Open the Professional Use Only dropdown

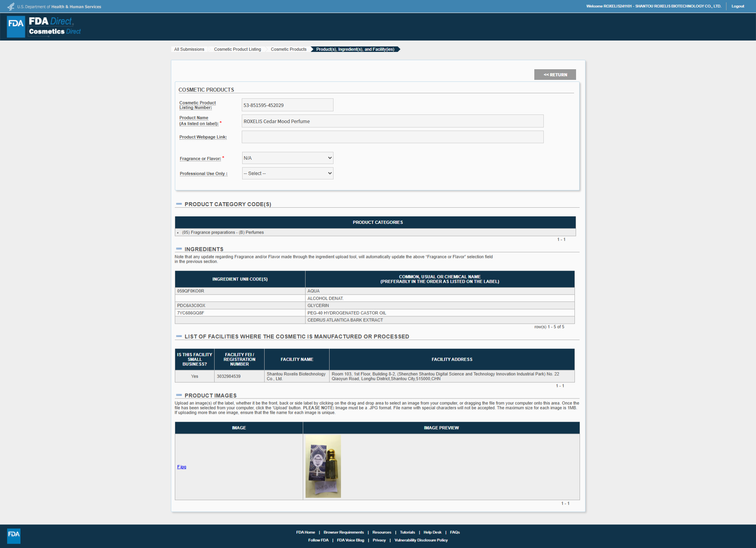pos(287,173)
